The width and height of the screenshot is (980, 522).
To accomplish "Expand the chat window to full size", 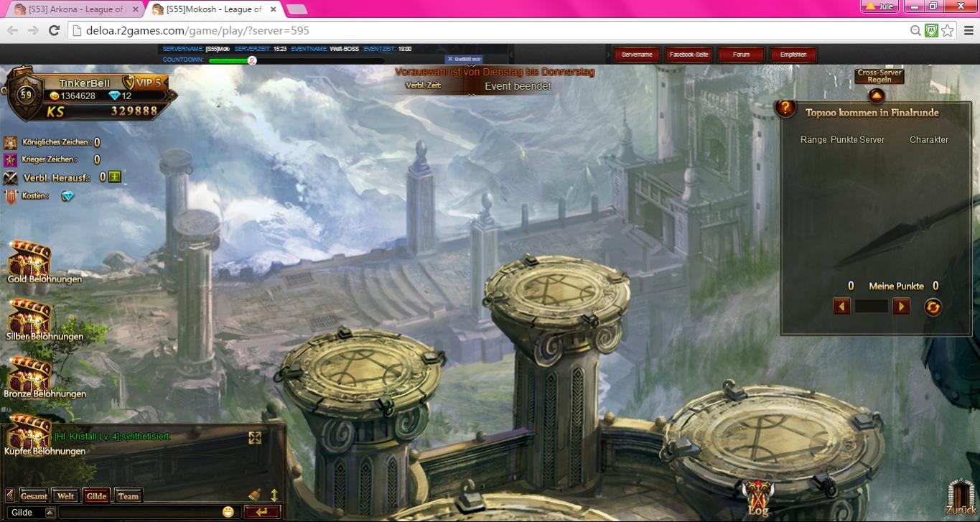I will 255,437.
